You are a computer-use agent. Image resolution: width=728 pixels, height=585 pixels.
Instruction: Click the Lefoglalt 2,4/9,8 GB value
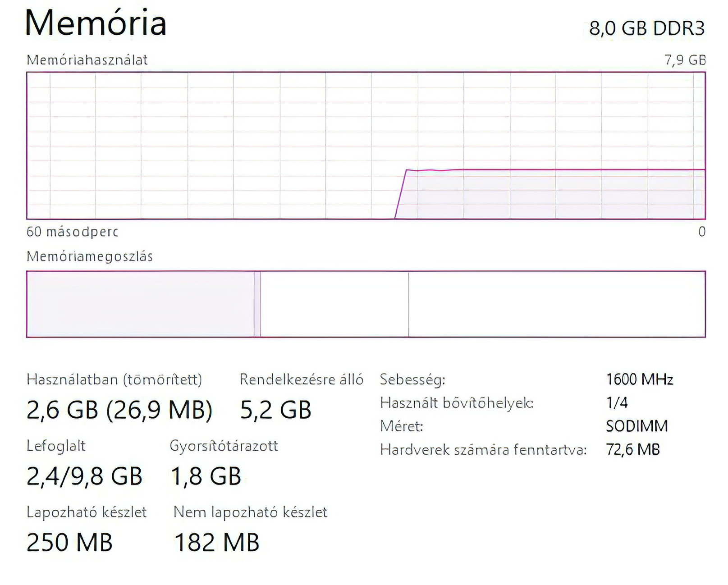[x=84, y=476]
